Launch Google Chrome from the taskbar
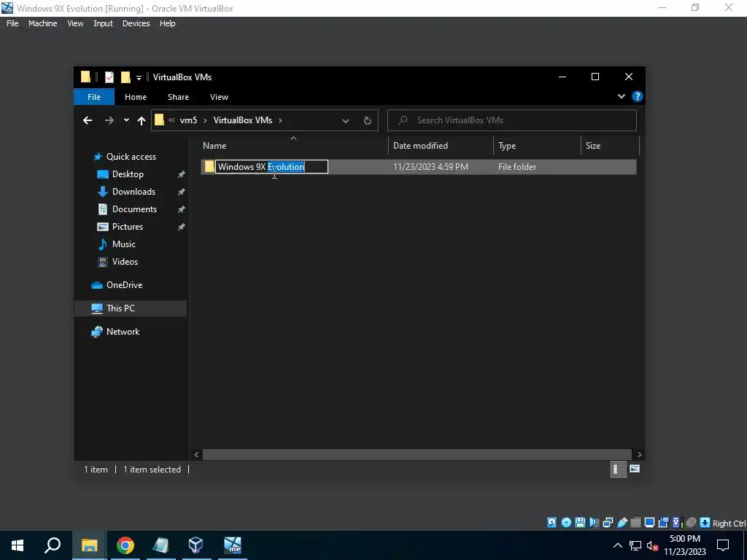Image resolution: width=747 pixels, height=560 pixels. (x=125, y=545)
